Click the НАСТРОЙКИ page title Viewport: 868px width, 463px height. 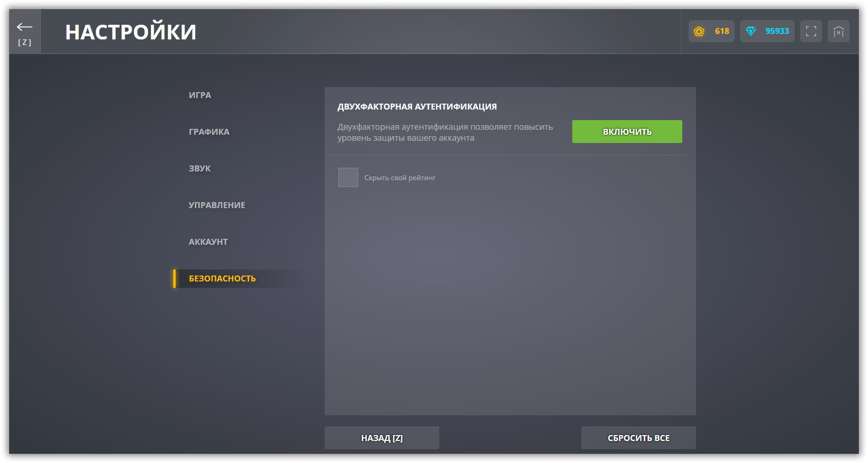[131, 32]
